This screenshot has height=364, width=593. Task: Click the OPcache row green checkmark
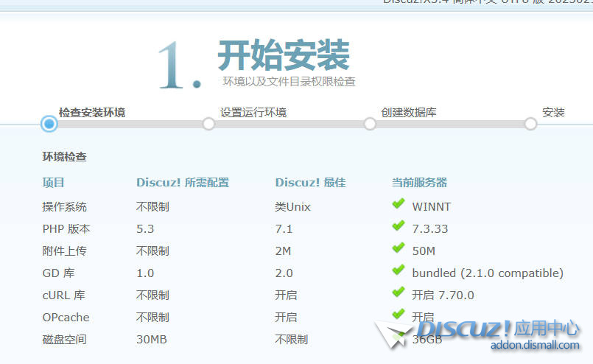coord(399,315)
